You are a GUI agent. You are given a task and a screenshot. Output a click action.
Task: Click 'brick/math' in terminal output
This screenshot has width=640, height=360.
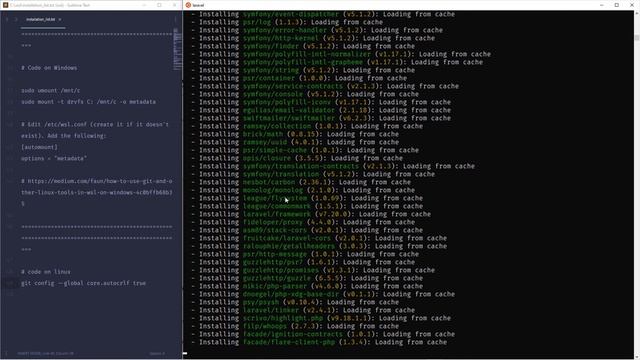(x=262, y=134)
